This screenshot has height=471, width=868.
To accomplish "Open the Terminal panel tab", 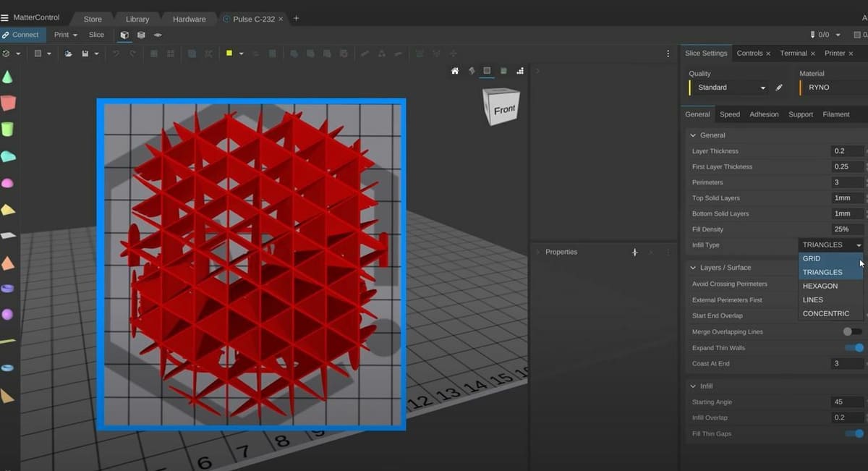I will 793,54.
